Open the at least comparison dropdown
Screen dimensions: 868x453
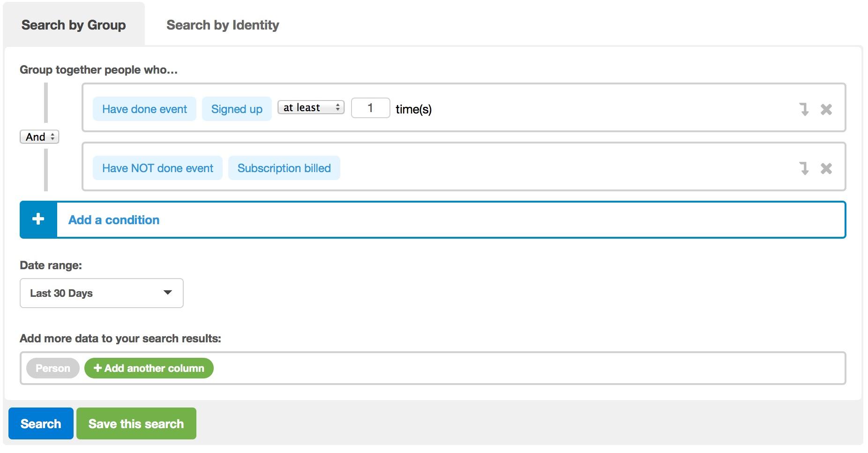[x=311, y=107]
